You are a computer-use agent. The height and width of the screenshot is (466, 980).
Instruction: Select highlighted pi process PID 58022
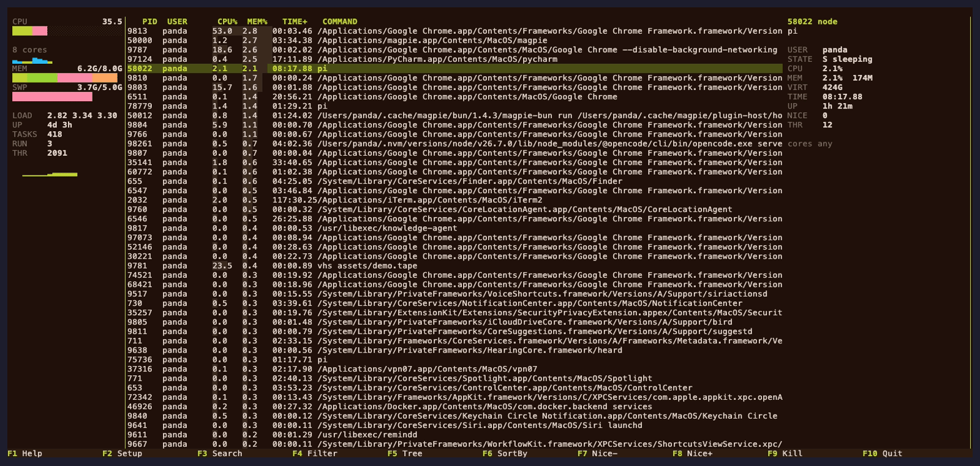[x=454, y=69]
